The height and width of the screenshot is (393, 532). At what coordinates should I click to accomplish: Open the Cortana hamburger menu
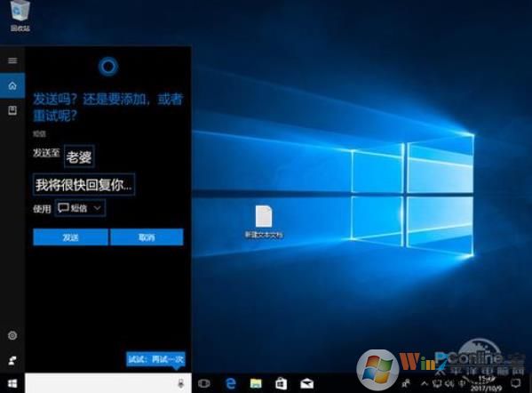[x=12, y=60]
